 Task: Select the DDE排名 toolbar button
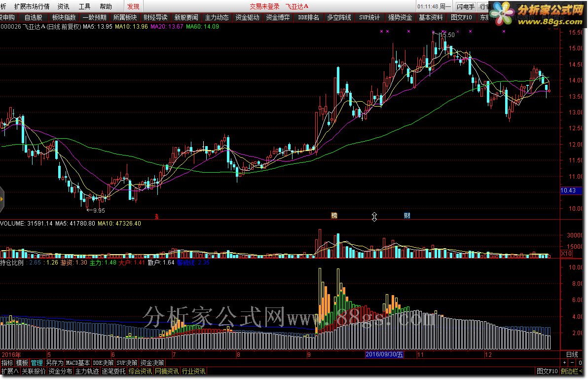[x=309, y=17]
